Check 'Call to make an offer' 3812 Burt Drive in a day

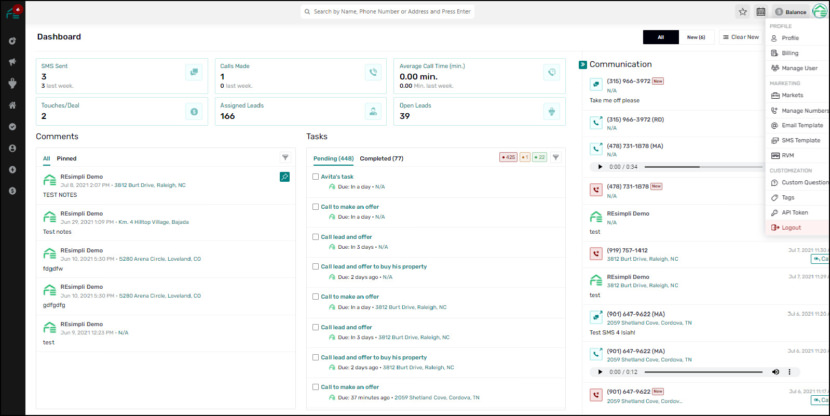coord(315,297)
